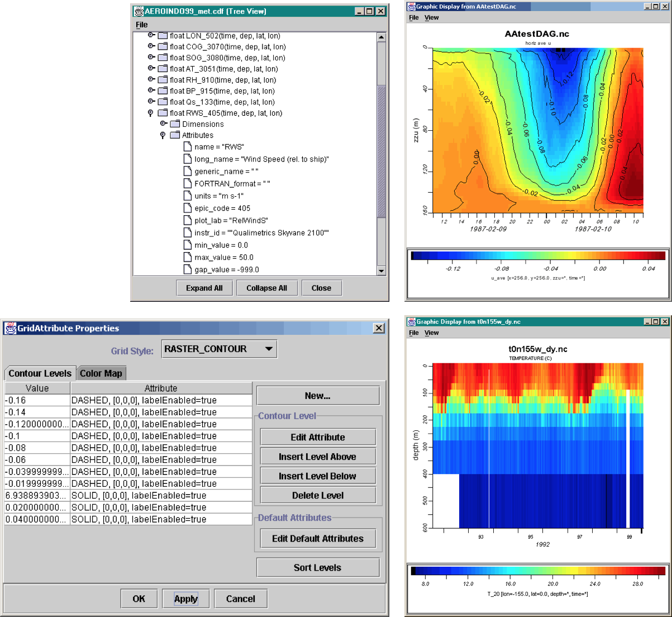The height and width of the screenshot is (617, 672).
Task: Click the Dimensions folder icon
Action: pos(175,124)
